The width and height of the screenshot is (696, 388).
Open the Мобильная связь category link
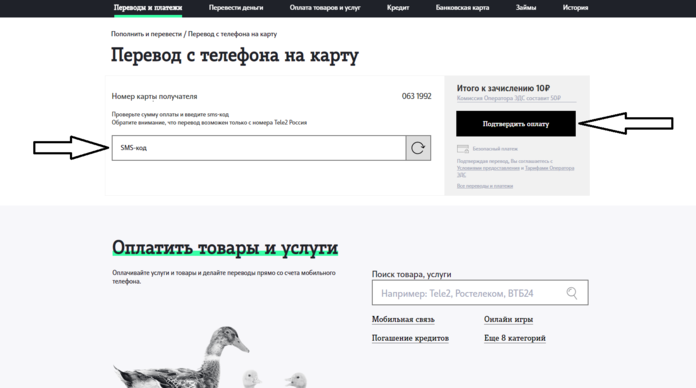tap(403, 319)
